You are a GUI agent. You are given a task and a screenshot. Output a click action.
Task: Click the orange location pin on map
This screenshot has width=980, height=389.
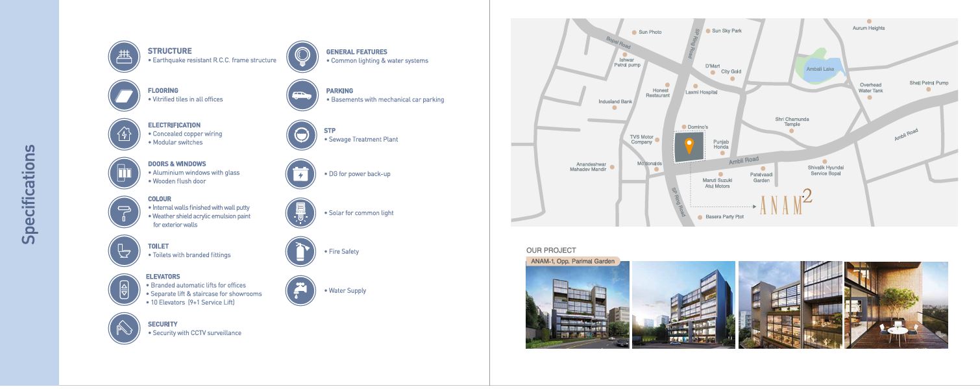click(689, 146)
